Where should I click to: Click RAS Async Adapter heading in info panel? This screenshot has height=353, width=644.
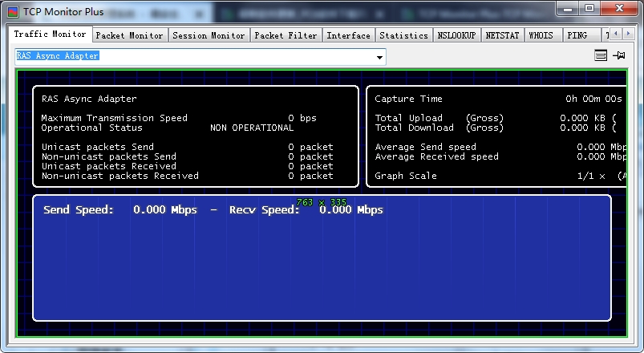pyautogui.click(x=89, y=99)
